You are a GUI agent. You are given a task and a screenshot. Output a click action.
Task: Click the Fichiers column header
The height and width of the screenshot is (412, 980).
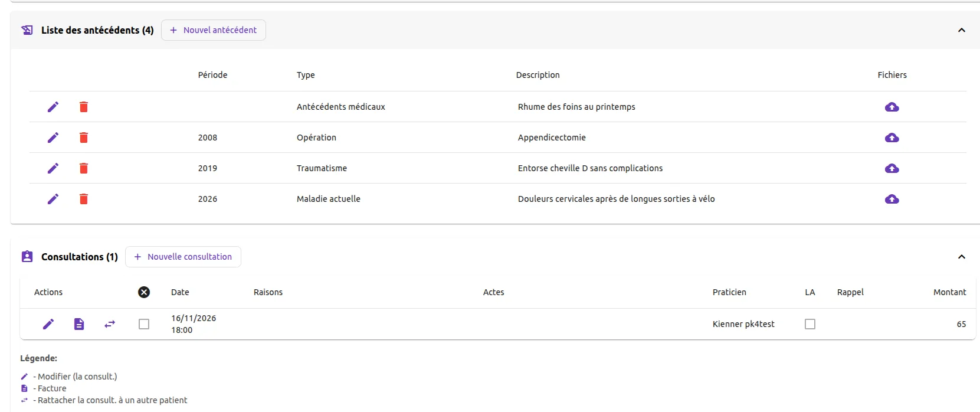coord(892,75)
